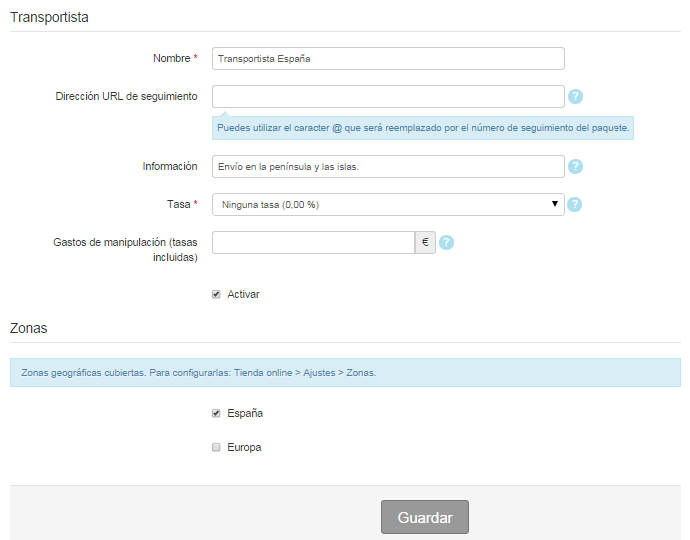
Task: Click the euro currency symbol addon
Action: (x=425, y=242)
